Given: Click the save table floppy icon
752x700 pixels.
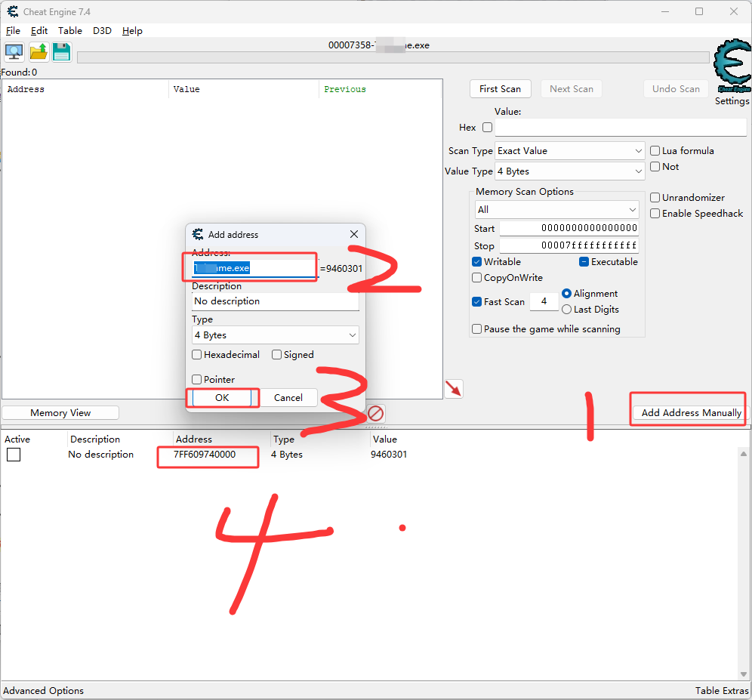Looking at the screenshot, I should tap(61, 52).
